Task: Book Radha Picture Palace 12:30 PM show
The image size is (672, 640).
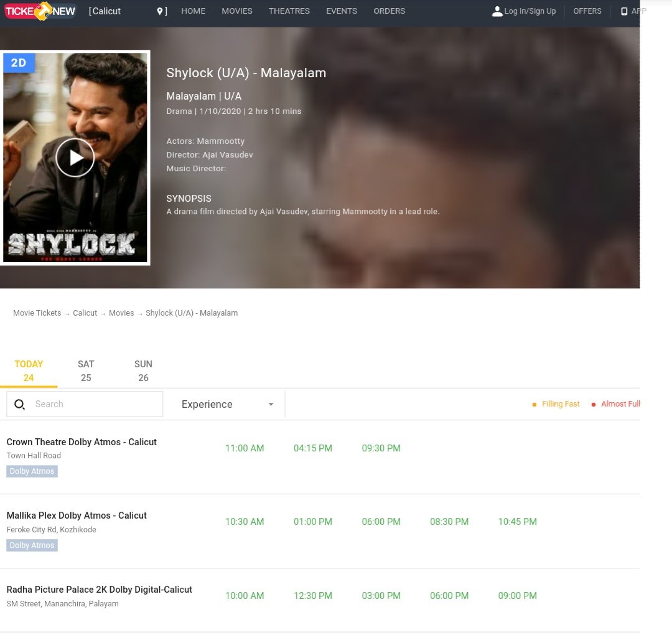Action: (313, 595)
